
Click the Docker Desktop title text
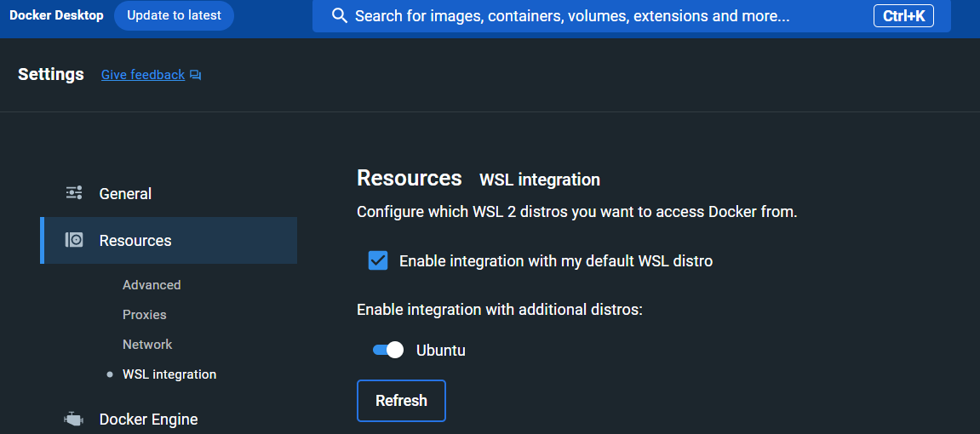coord(56,15)
